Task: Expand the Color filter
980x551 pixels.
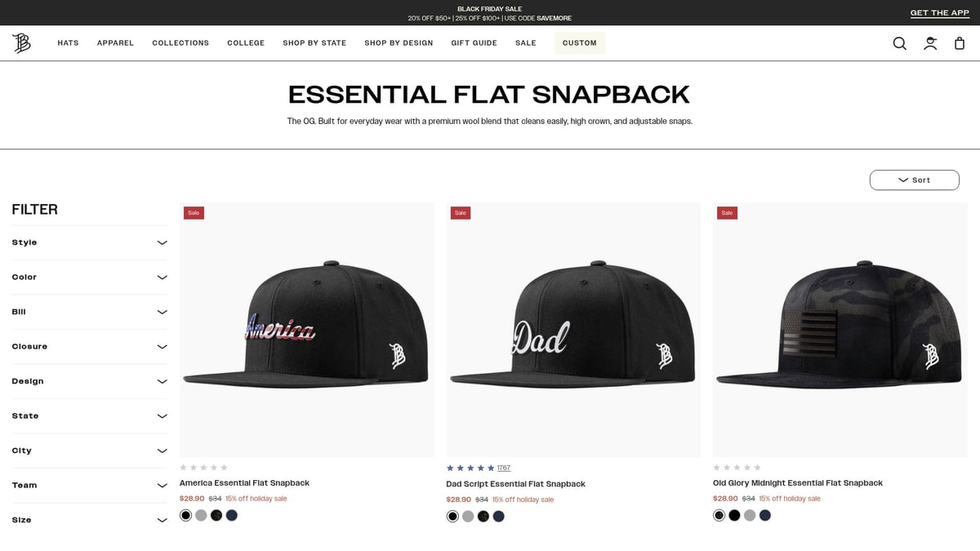Action: click(x=89, y=277)
